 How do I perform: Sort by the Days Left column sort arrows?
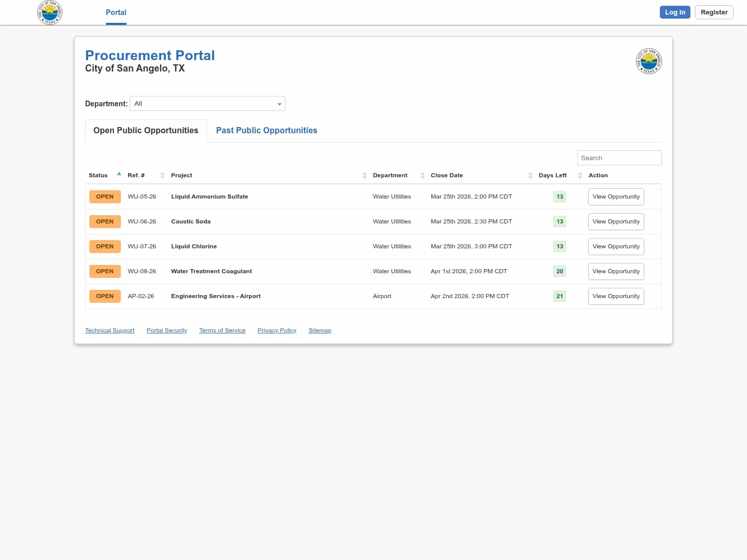tap(580, 176)
